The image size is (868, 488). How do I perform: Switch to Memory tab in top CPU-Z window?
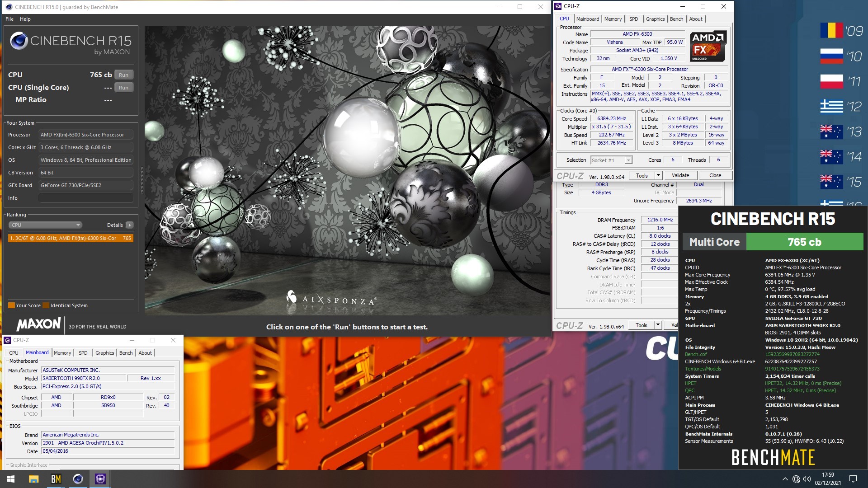tap(613, 19)
